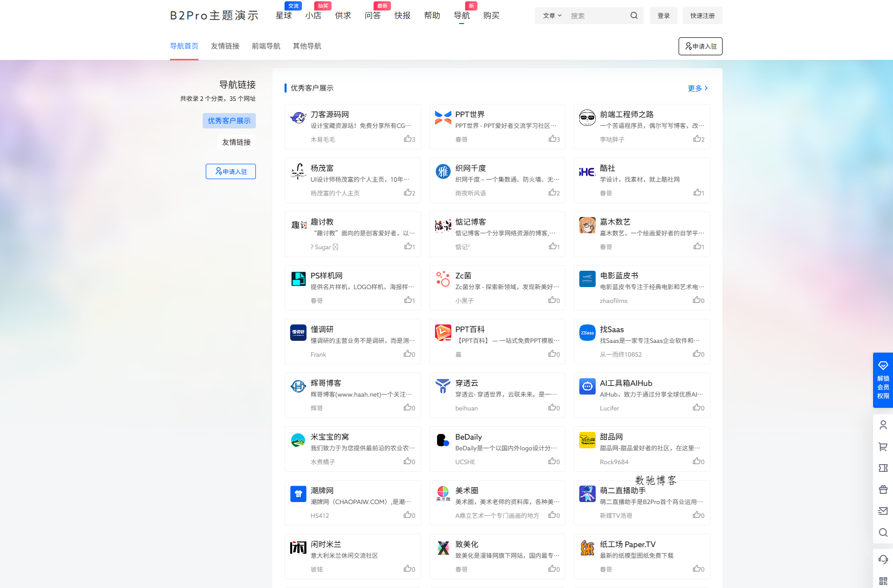Image resolution: width=893 pixels, height=588 pixels.
Task: Open the 小店 menu item
Action: (313, 15)
